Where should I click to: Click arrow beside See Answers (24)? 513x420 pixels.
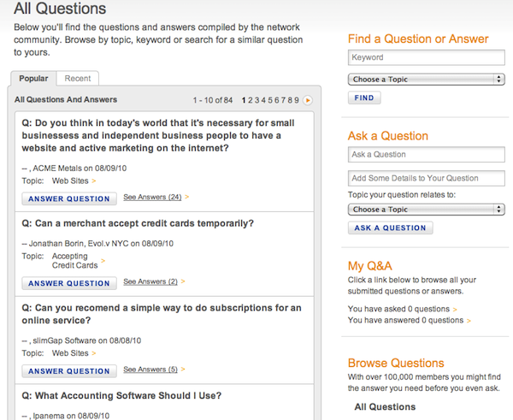[186, 197]
